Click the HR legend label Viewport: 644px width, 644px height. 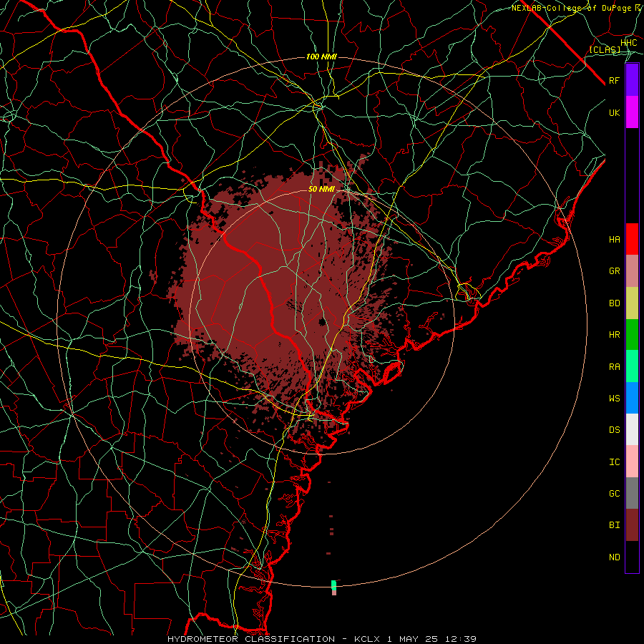[614, 335]
